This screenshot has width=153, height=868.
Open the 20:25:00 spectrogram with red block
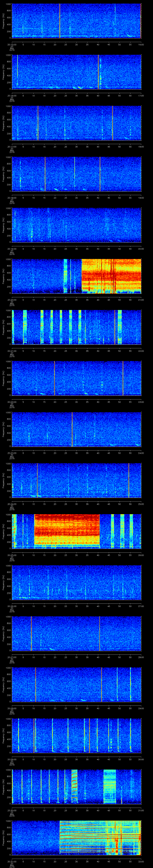point(76,531)
